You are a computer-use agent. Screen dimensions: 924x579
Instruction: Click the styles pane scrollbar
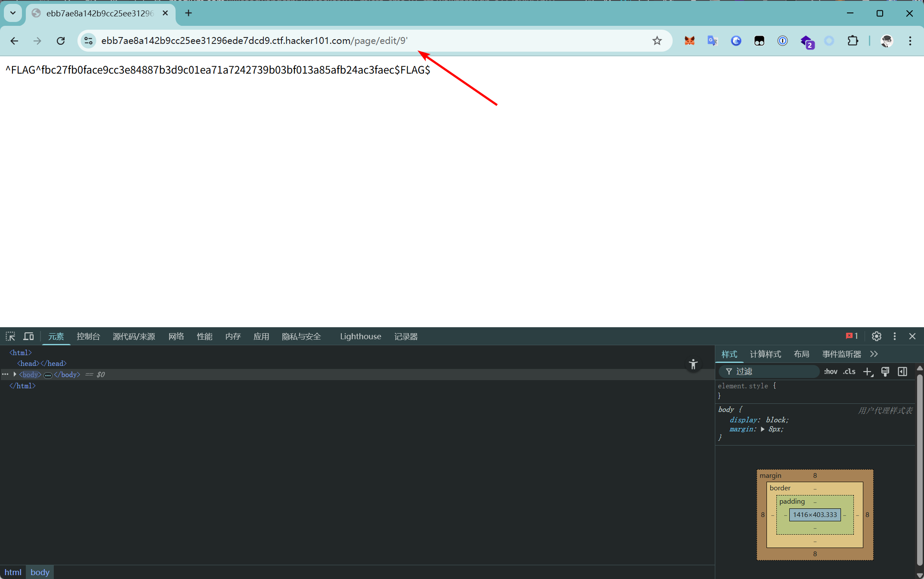tap(920, 470)
